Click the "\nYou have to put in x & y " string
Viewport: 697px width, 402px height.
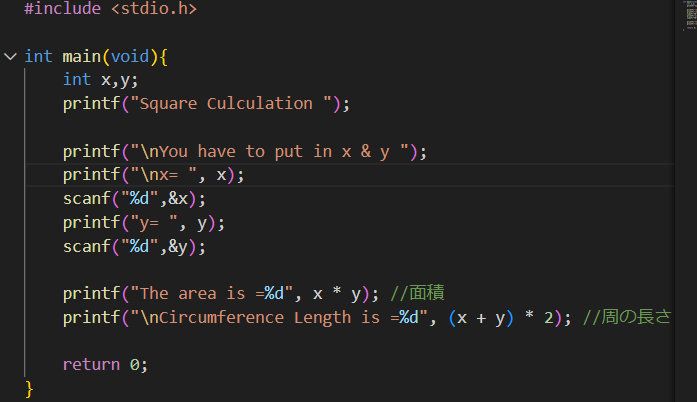click(x=269, y=152)
